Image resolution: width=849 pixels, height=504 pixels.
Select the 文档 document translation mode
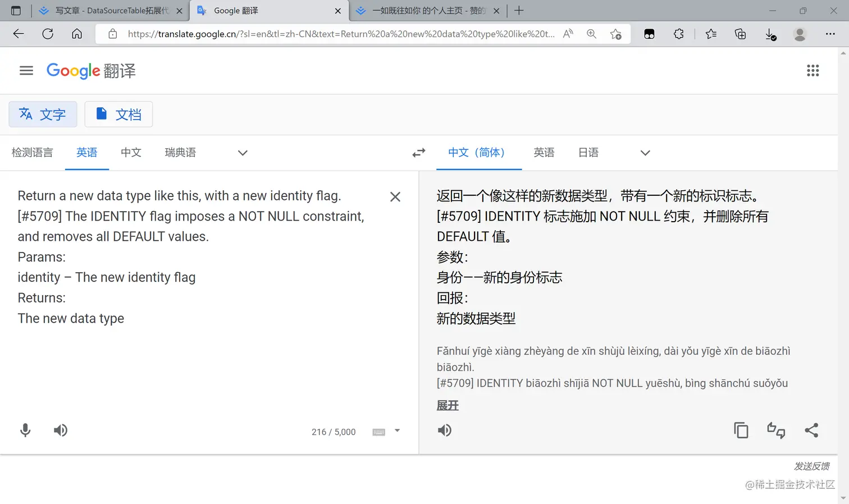pyautogui.click(x=118, y=114)
